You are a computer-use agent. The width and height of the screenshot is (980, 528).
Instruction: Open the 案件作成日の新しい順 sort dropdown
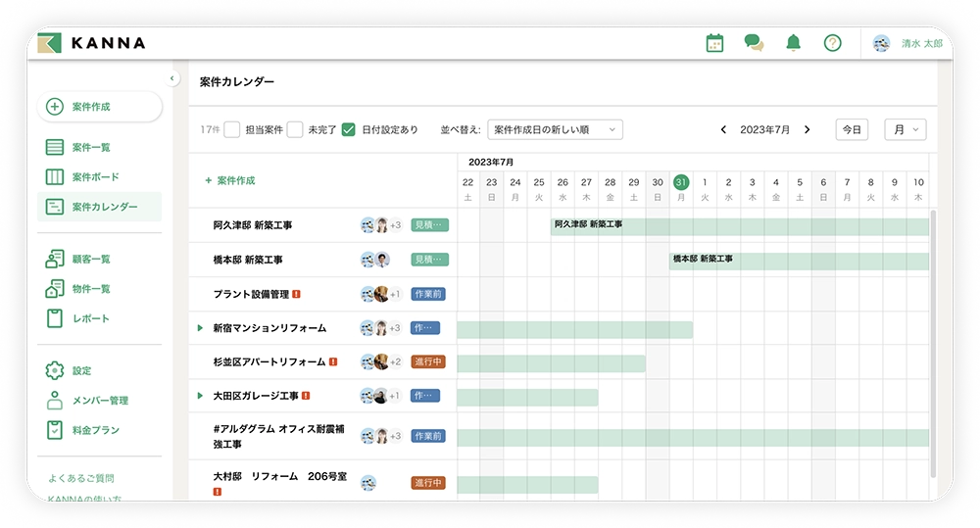click(x=555, y=130)
